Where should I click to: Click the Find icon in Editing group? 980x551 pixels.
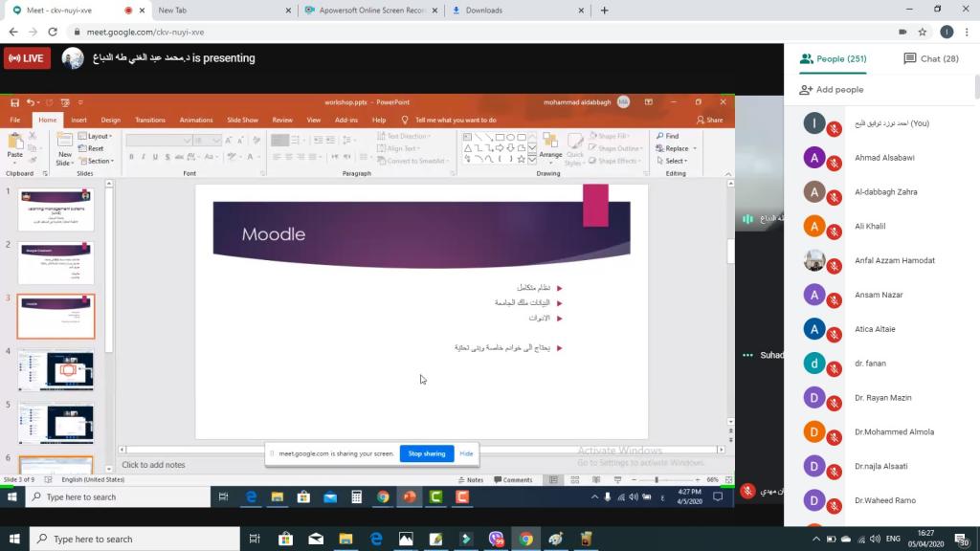click(x=668, y=136)
